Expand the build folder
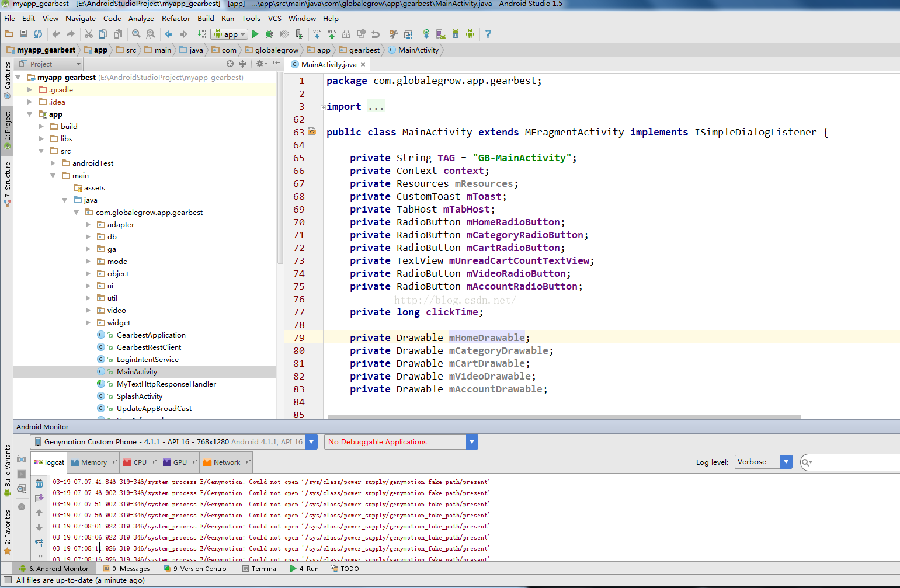This screenshot has height=588, width=900. coord(41,126)
